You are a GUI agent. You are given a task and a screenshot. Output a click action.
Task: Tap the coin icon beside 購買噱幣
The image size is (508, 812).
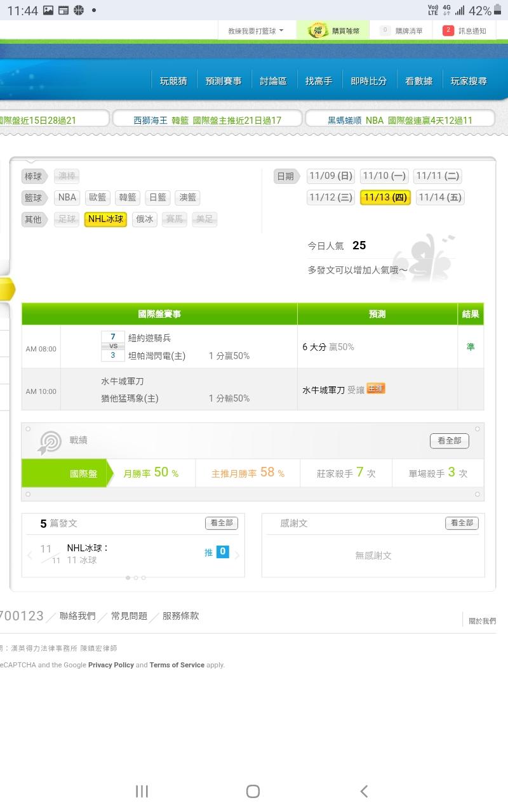coord(317,30)
